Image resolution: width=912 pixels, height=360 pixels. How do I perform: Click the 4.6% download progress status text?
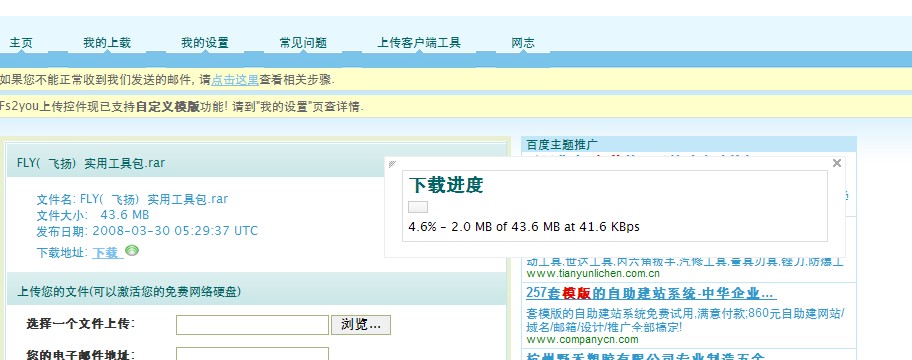523,227
